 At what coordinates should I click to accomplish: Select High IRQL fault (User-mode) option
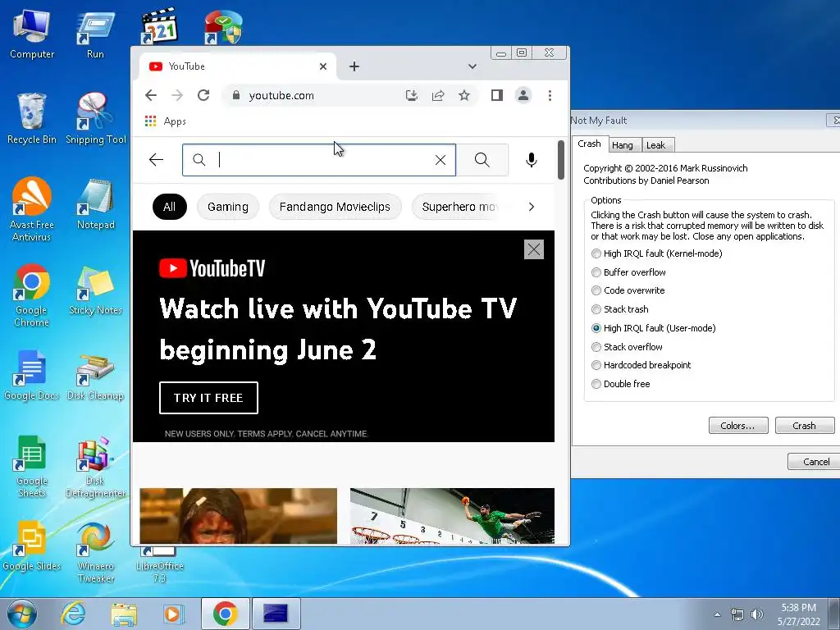pyautogui.click(x=653, y=328)
